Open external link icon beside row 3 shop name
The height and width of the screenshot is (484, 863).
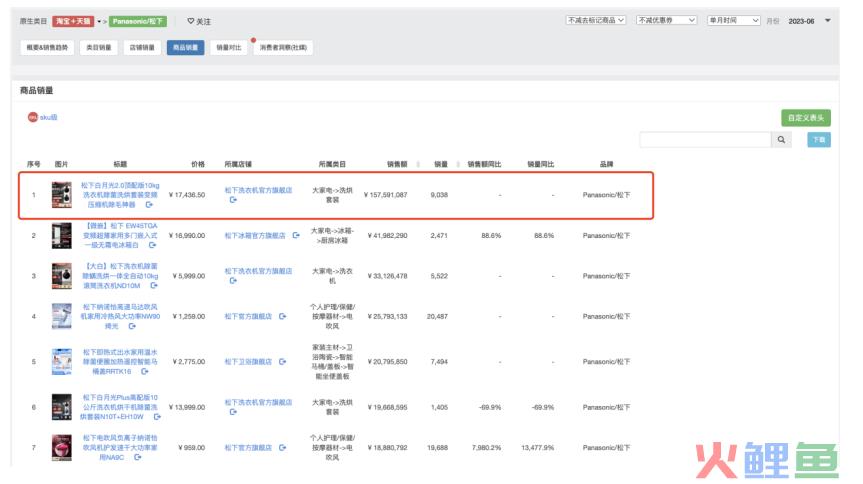click(233, 281)
